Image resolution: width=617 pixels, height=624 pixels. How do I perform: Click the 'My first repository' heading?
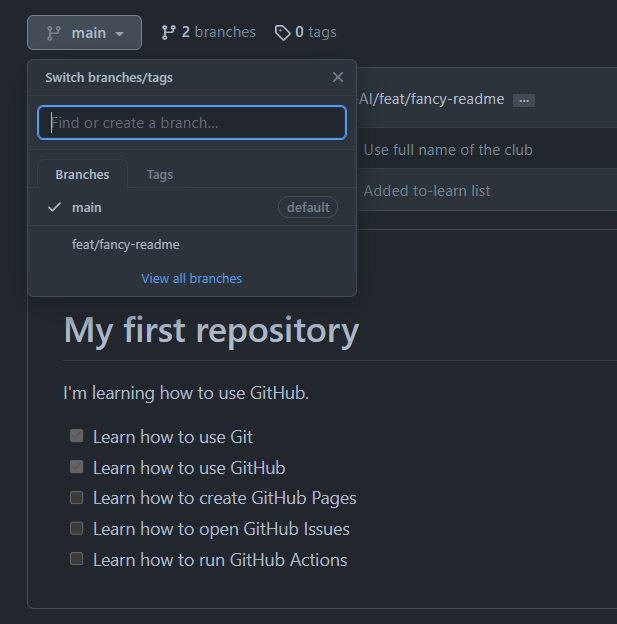211,330
